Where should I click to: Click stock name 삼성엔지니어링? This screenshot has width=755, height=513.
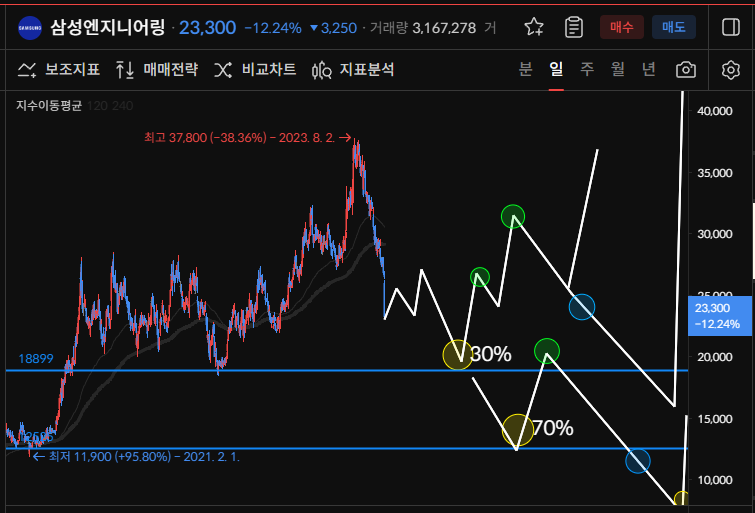[x=108, y=27]
